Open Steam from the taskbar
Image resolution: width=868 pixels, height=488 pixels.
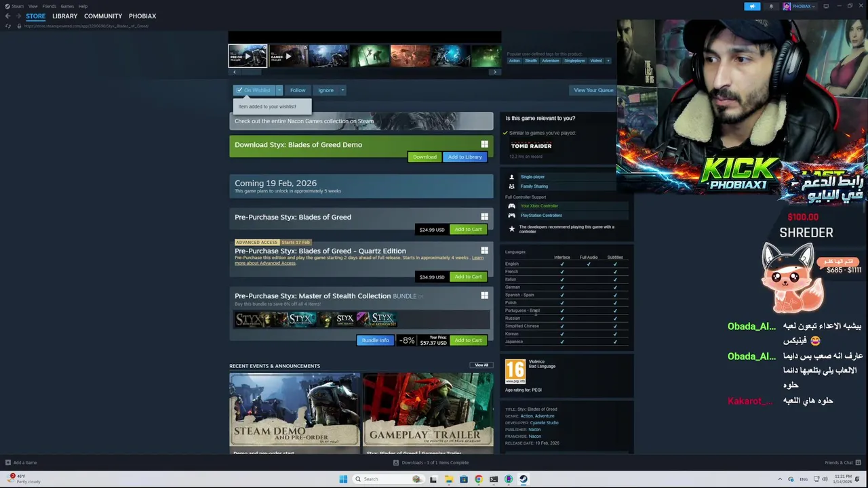pos(524,479)
